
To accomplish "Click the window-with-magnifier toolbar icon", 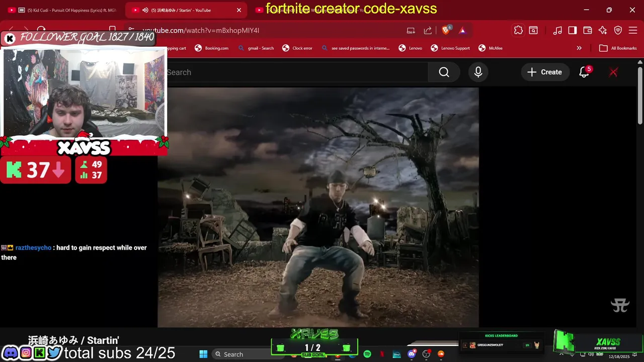I will tap(533, 31).
